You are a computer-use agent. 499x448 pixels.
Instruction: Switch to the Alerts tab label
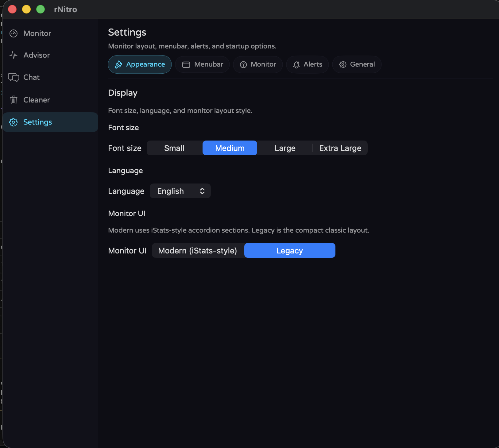pyautogui.click(x=313, y=64)
